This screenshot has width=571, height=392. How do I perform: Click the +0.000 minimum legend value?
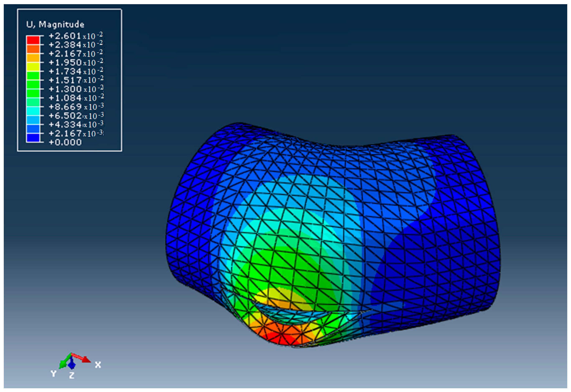[x=65, y=142]
